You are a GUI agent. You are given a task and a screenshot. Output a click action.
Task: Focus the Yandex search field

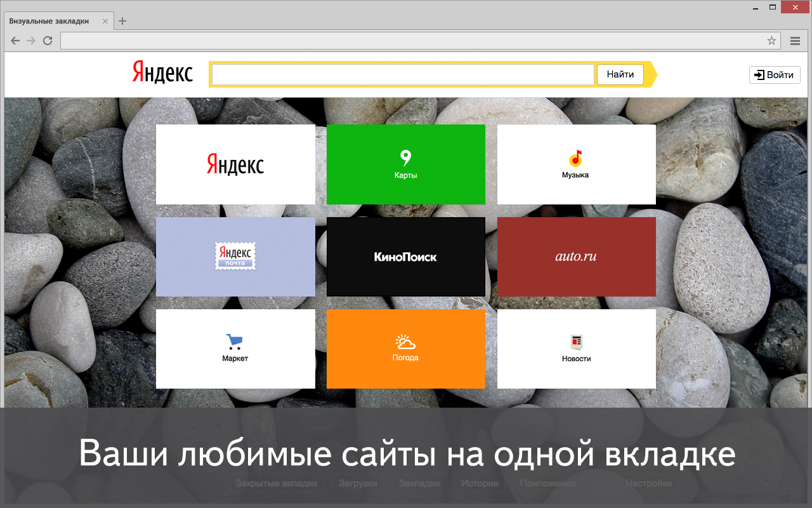(403, 74)
